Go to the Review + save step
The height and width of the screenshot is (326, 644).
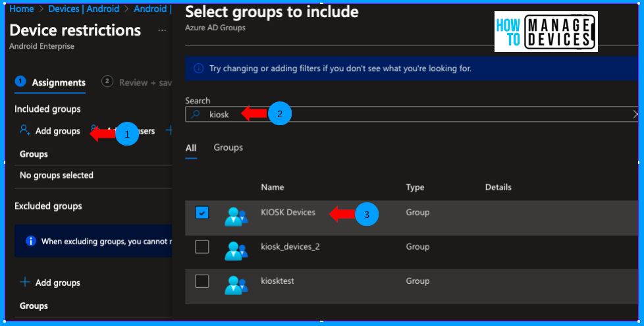(x=137, y=82)
